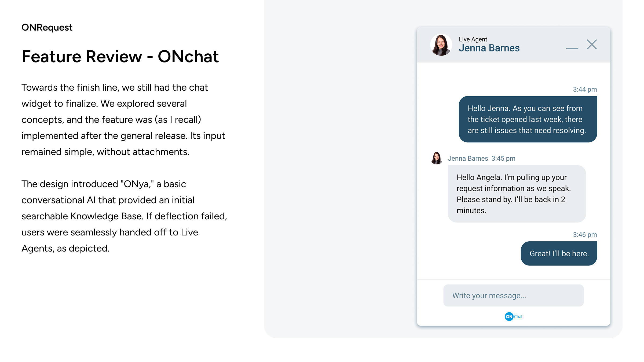Click the 'Live Agent' label
This screenshot has width=644, height=362.
pyautogui.click(x=473, y=39)
